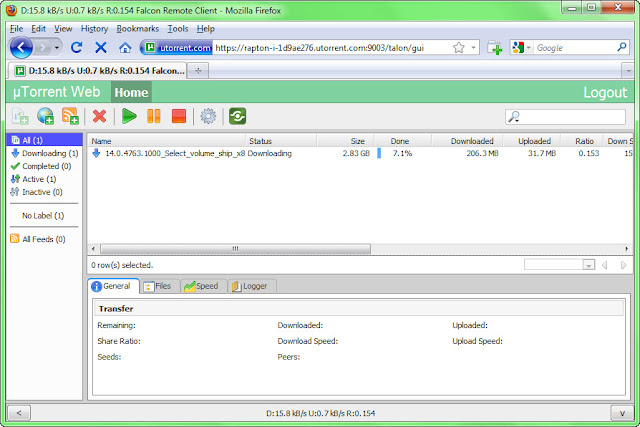Click the horizontal scrollbar thumb of torrent list

pos(236,249)
